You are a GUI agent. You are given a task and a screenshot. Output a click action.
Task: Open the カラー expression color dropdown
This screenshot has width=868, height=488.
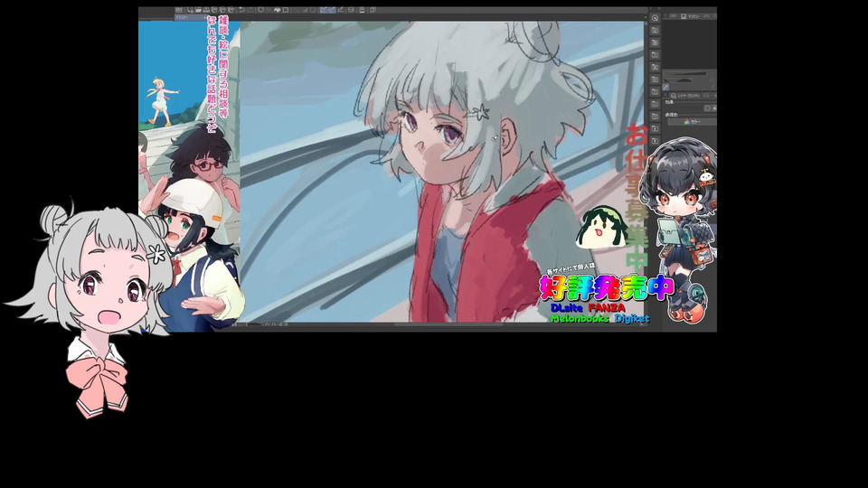pyautogui.click(x=692, y=122)
